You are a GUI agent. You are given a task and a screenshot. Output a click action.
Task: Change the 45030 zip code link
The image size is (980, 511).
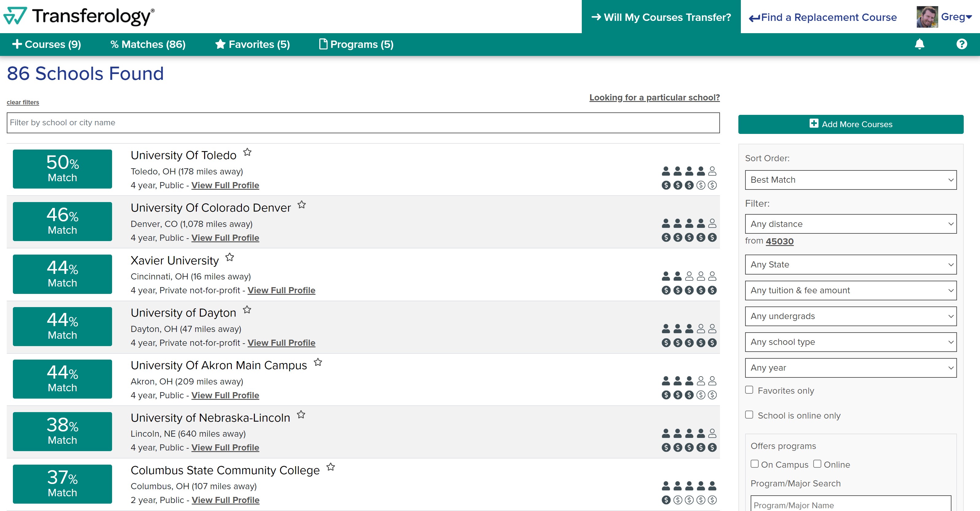coord(780,241)
